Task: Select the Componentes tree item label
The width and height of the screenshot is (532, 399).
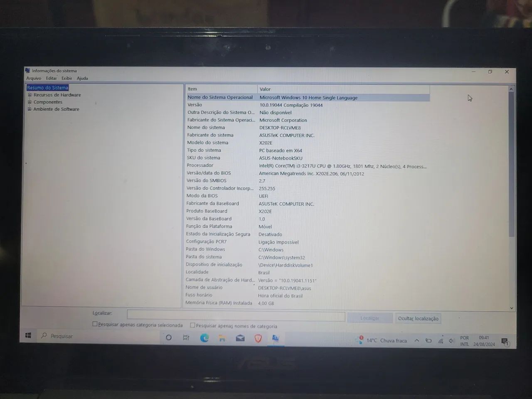Action: [x=48, y=102]
